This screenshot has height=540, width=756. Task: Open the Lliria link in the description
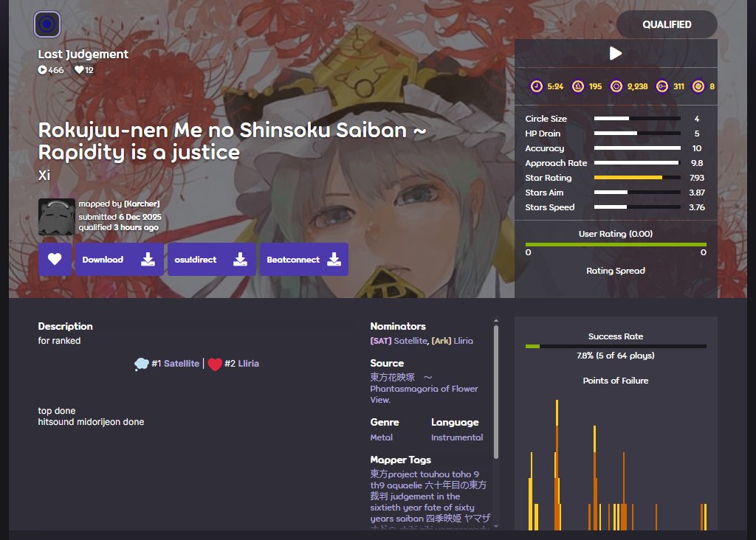[x=248, y=364]
